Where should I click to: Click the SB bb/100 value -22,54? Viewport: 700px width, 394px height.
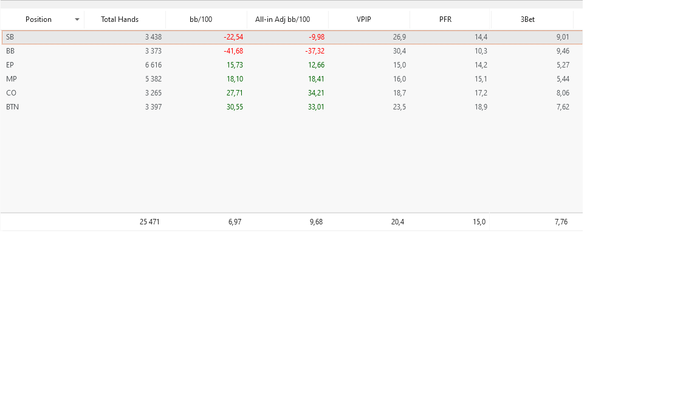coord(233,37)
